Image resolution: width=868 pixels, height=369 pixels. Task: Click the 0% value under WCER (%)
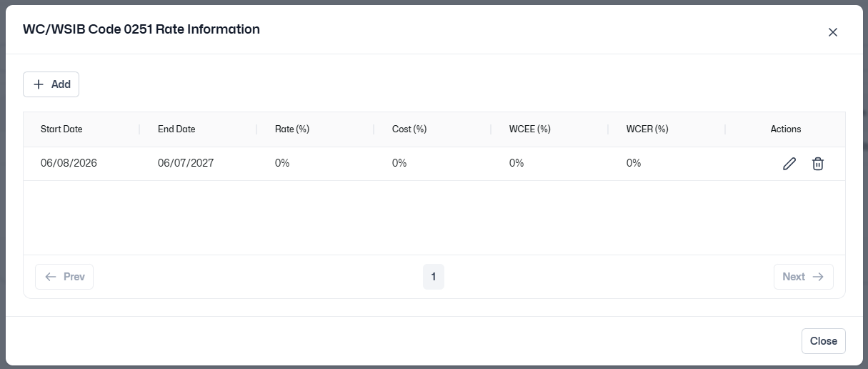(x=634, y=163)
